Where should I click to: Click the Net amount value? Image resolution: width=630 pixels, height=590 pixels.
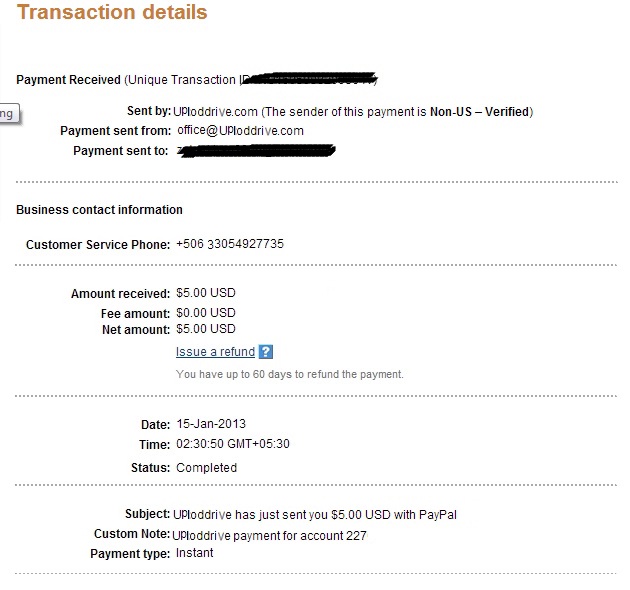[x=206, y=329]
